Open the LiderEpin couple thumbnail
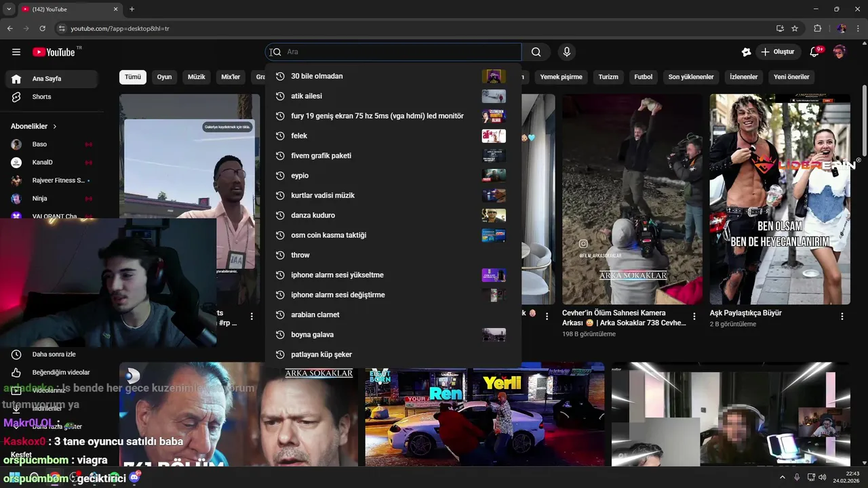This screenshot has width=868, height=488. tap(780, 199)
